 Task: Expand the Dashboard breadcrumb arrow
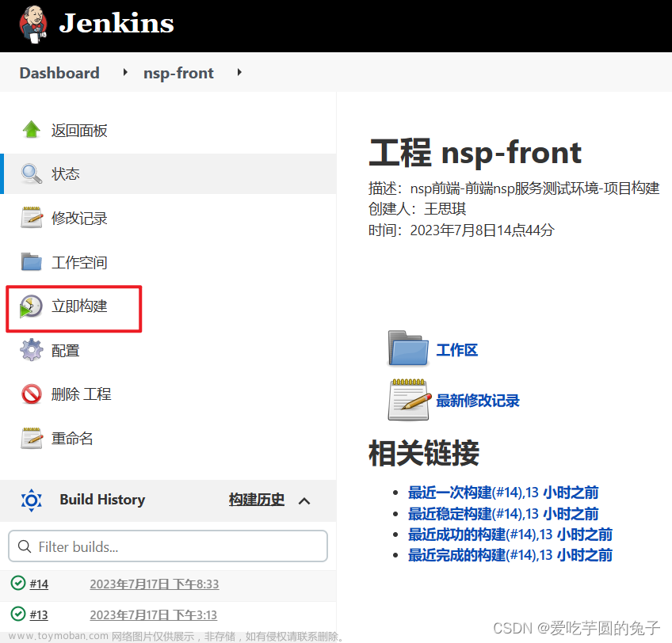[x=125, y=72]
